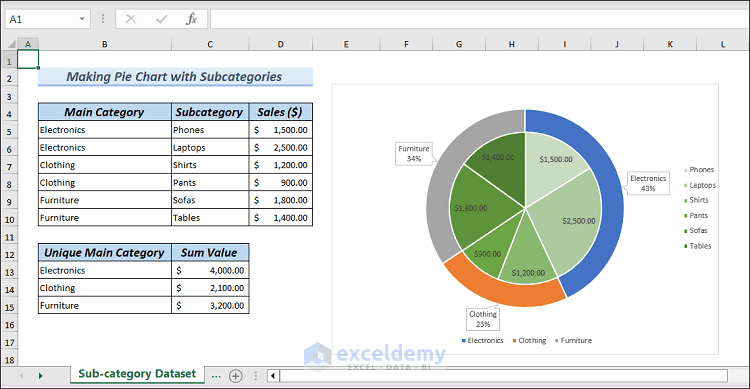Screen dimensions: 750x389
Task: Select the Laptops cell
Action: (210, 147)
